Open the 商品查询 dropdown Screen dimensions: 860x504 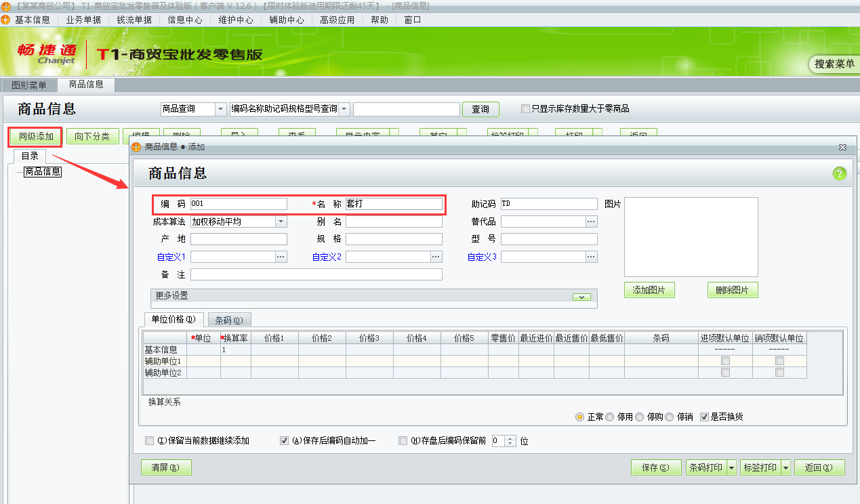220,108
